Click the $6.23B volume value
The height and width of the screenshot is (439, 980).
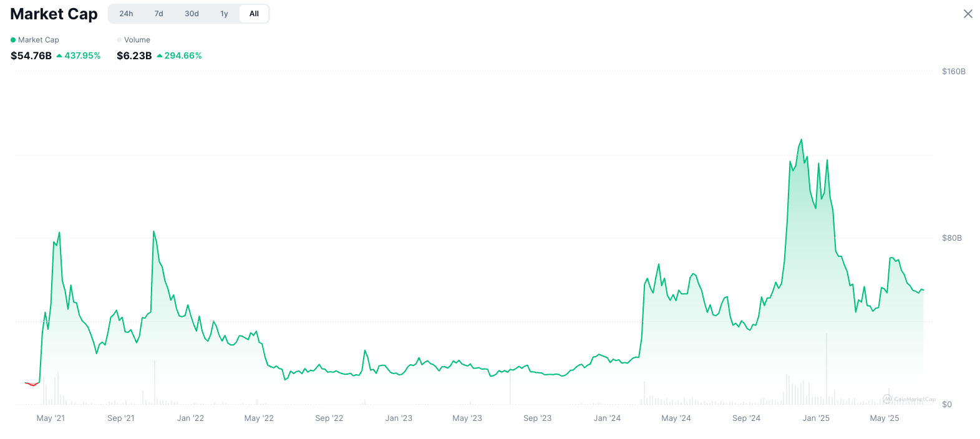133,55
